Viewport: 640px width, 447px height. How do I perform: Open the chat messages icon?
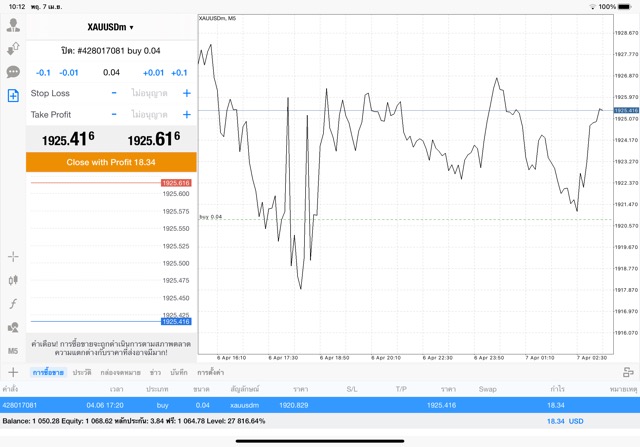[13, 72]
